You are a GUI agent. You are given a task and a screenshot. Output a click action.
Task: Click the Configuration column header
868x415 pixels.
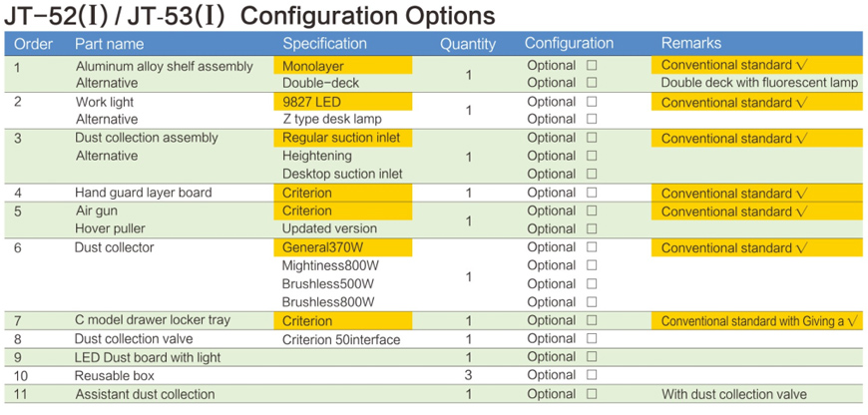569,44
